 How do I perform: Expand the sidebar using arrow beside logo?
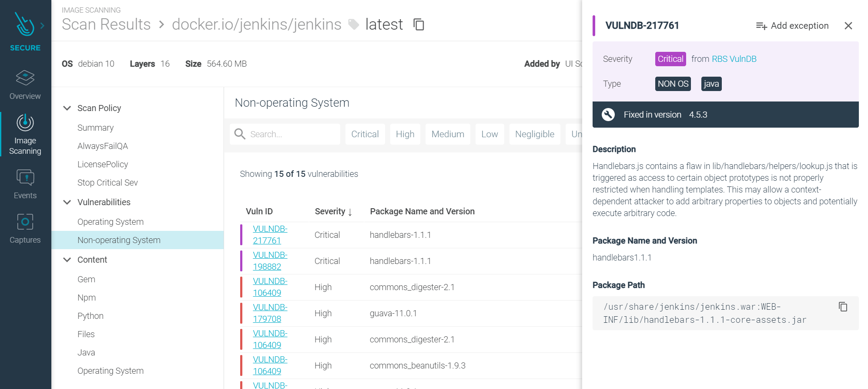click(42, 26)
